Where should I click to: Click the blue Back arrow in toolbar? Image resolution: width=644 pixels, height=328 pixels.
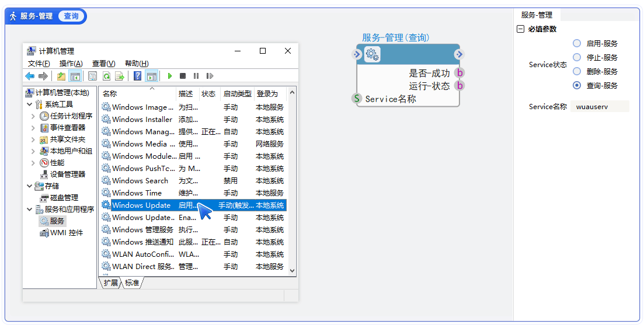[x=30, y=76]
